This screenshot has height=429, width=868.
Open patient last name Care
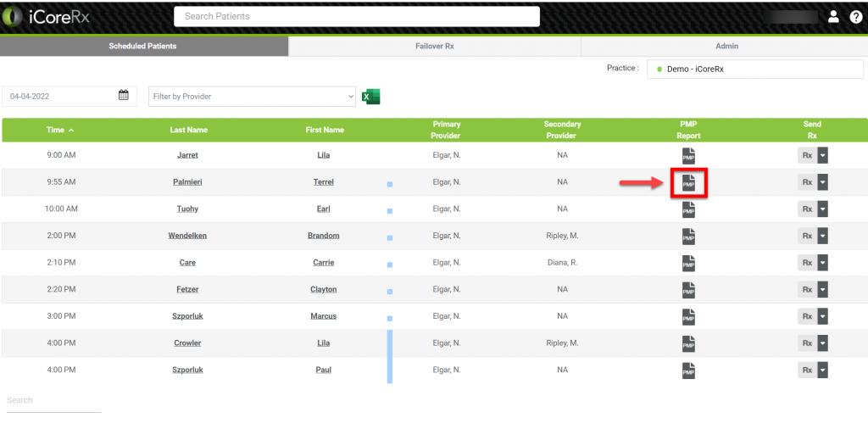(187, 263)
